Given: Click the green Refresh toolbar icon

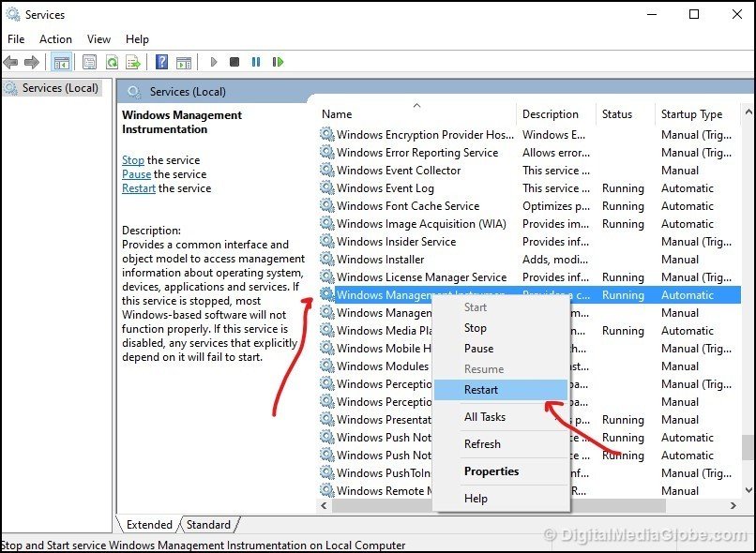Looking at the screenshot, I should [112, 62].
